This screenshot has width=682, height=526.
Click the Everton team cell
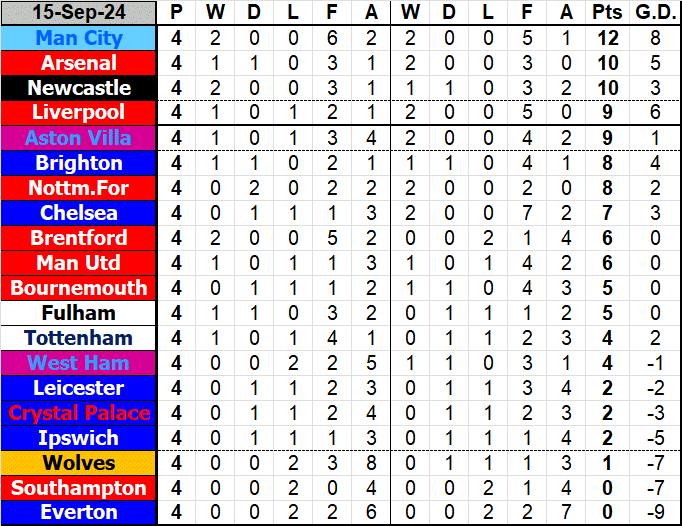[x=79, y=513]
